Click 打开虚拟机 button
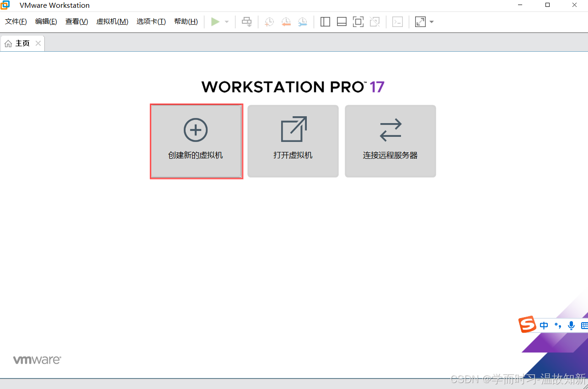The height and width of the screenshot is (389, 588). (293, 141)
